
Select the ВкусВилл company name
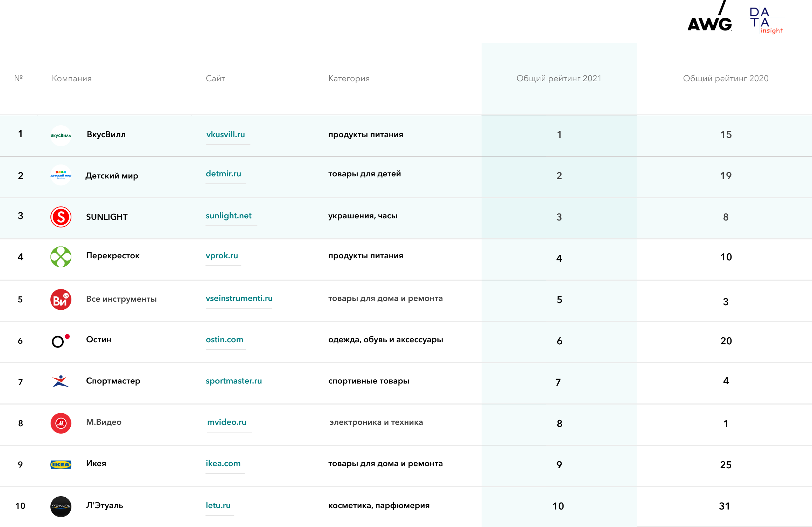106,134
